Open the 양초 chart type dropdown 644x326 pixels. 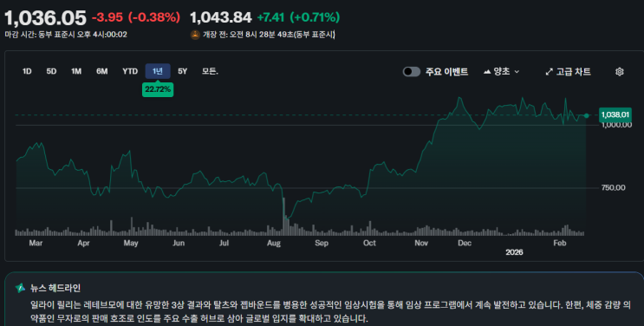(502, 72)
